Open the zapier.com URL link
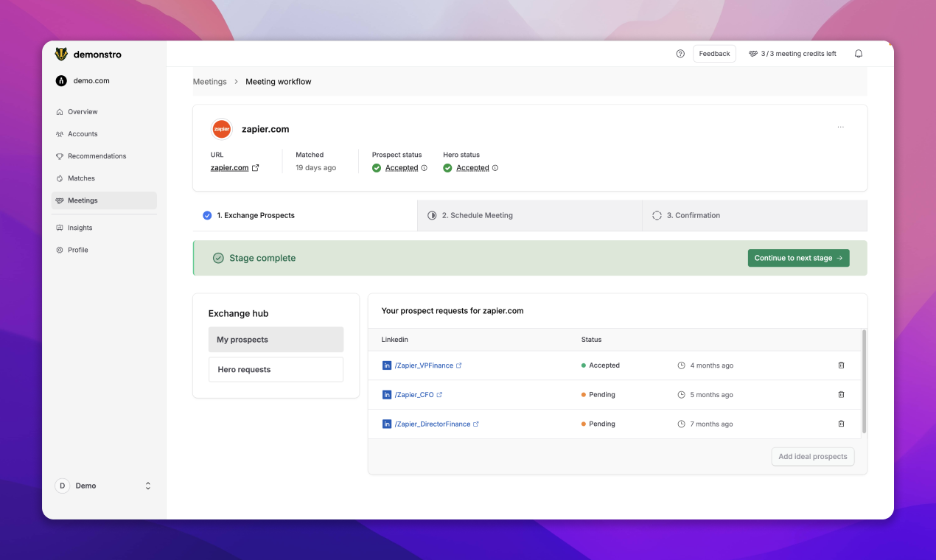 point(235,168)
